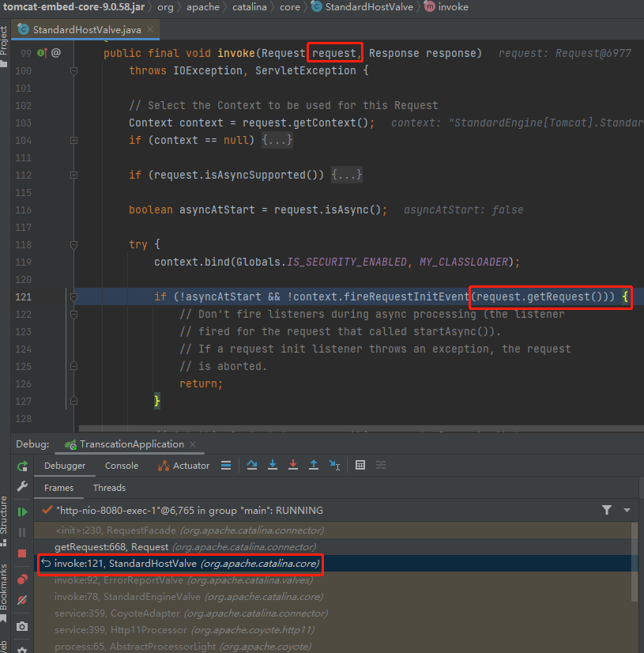The image size is (644, 653).
Task: Collapse the try block fold marker, line 118
Action: [x=73, y=244]
